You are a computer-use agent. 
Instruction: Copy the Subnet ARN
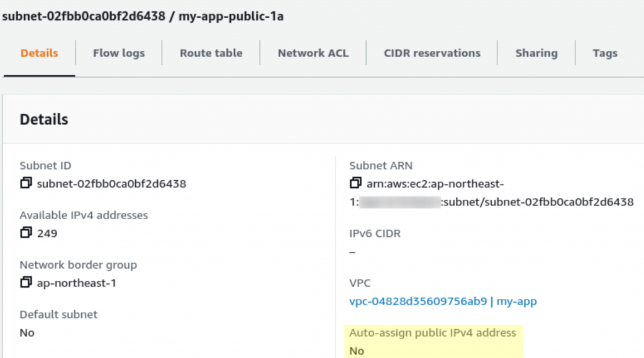[355, 183]
